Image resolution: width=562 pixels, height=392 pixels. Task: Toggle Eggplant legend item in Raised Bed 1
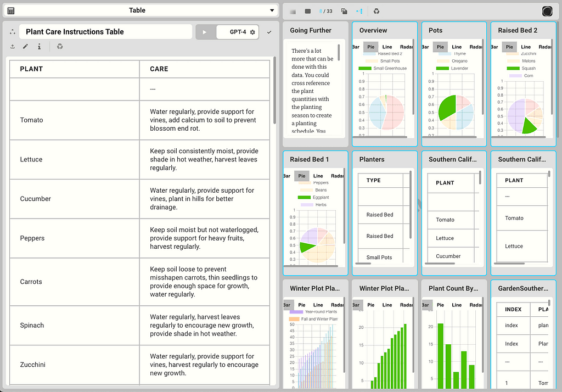point(313,198)
